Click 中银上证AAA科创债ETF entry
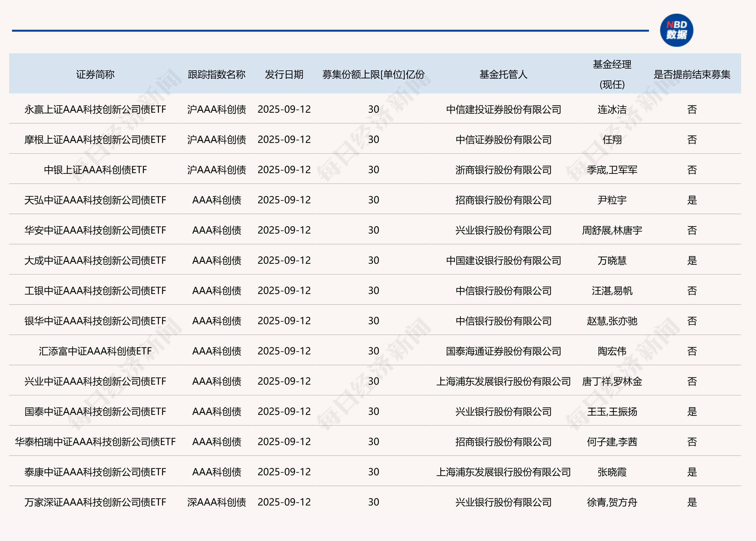This screenshot has height=541, width=756. pyautogui.click(x=95, y=170)
